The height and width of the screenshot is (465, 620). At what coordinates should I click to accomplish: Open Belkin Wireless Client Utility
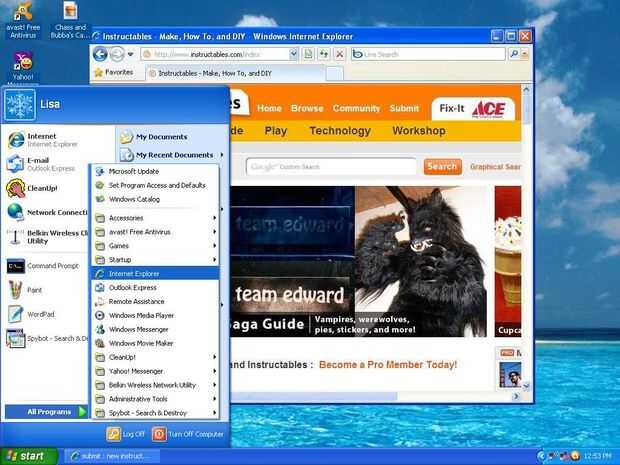click(47, 237)
